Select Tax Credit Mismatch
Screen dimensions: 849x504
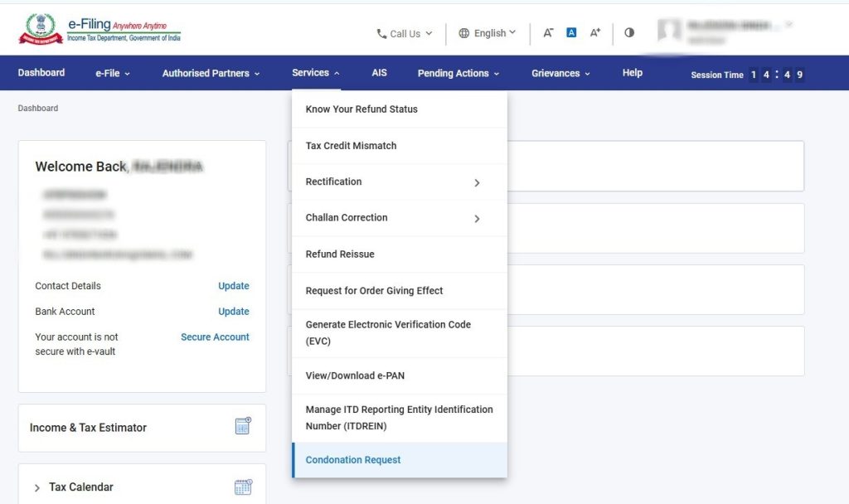(x=400, y=146)
